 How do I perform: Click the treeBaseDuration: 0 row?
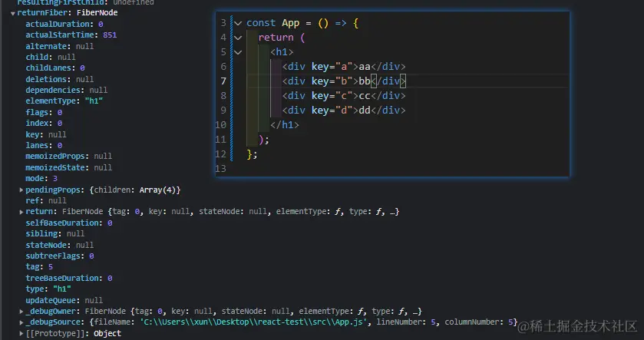(69, 279)
